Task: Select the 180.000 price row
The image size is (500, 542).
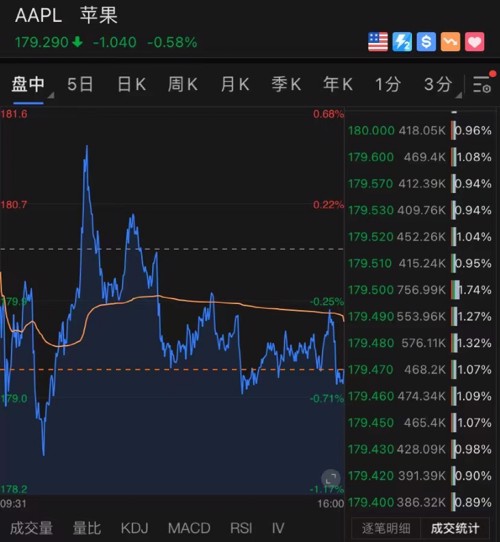Action: tap(420, 131)
